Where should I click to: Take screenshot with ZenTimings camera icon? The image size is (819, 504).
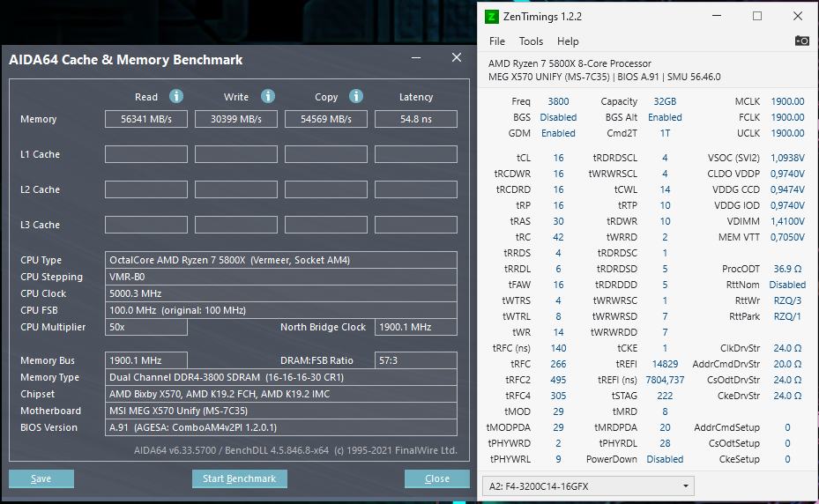tap(801, 41)
